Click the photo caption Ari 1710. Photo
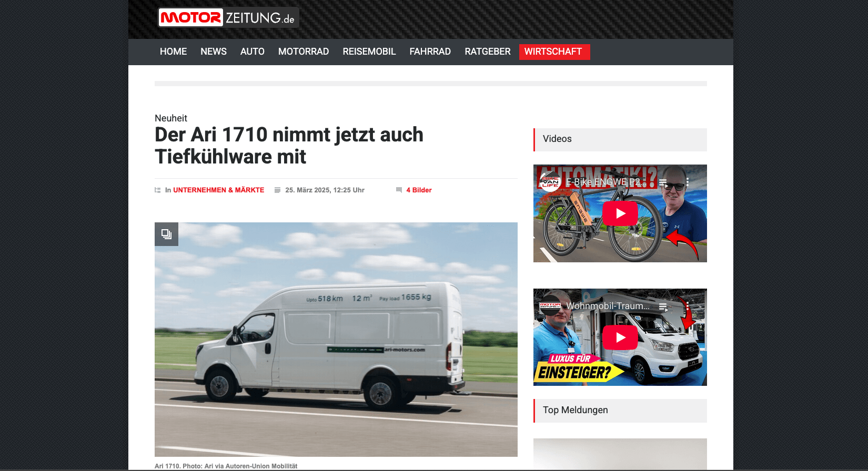The image size is (868, 471). coord(226,466)
